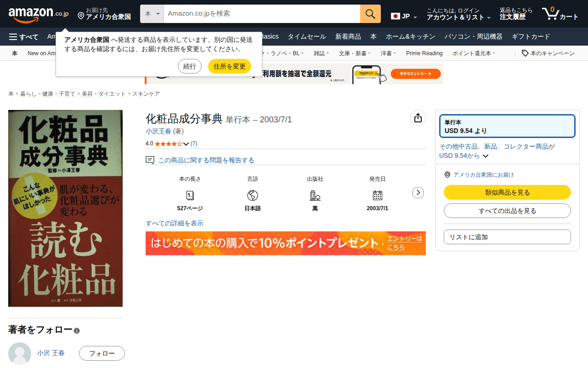Screen dimensions: 588x368
Task: Click the 暮らし・健康・子育て breadcrumb link
Action: (x=47, y=94)
